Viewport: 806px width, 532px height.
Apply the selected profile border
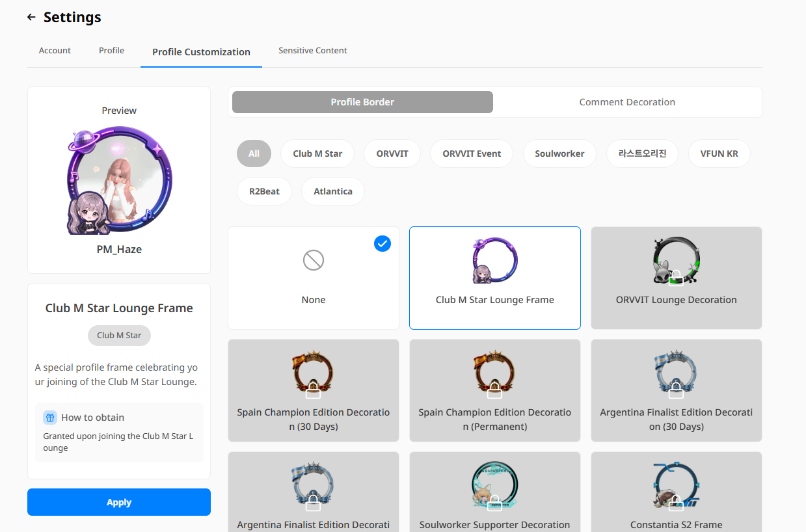[119, 502]
